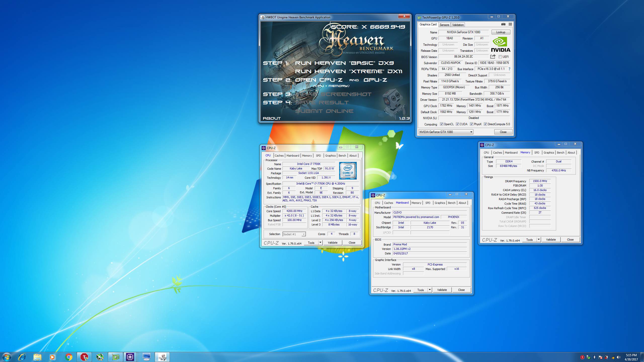The height and width of the screenshot is (362, 644).
Task: Launch Internet Explorer from the taskbar
Action: tap(22, 357)
